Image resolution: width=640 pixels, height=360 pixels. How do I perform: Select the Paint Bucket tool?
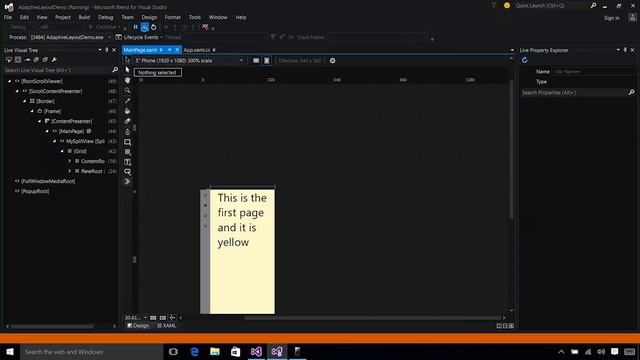127,111
